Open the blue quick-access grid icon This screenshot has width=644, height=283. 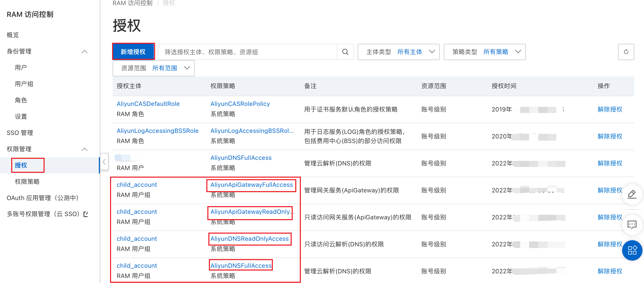(632, 250)
